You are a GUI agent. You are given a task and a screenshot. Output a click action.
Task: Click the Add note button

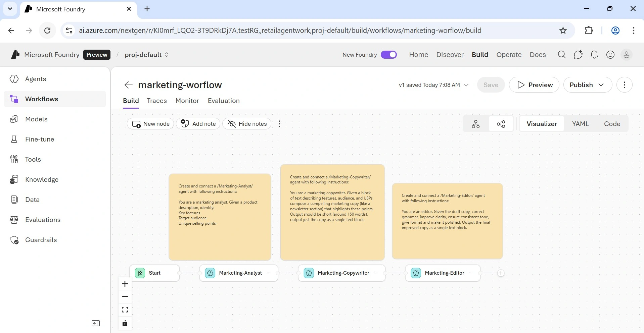198,124
